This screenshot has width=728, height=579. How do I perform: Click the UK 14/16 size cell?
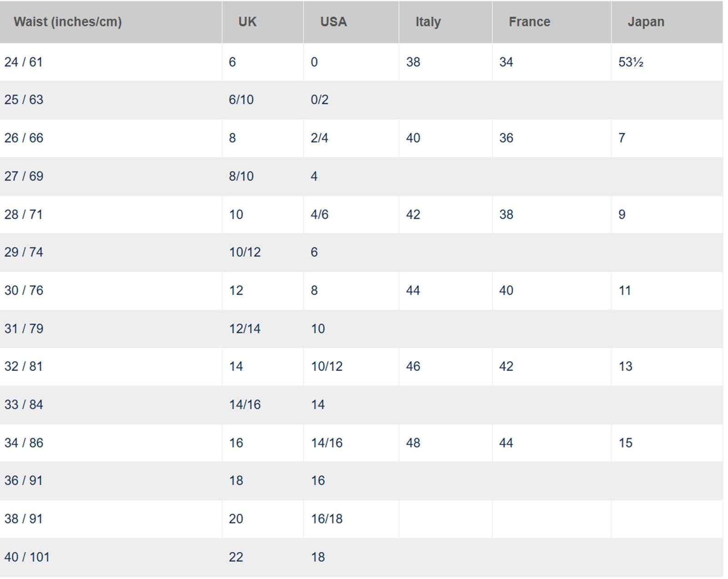tap(245, 404)
